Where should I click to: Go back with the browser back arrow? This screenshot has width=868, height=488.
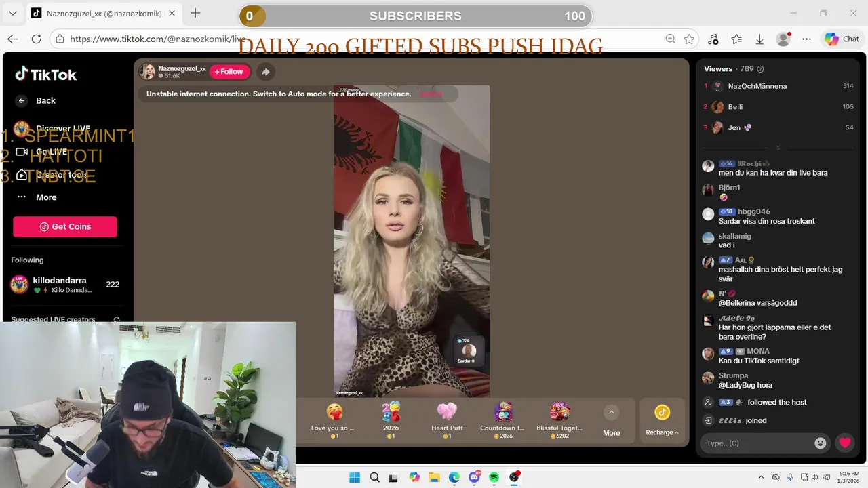[x=13, y=39]
